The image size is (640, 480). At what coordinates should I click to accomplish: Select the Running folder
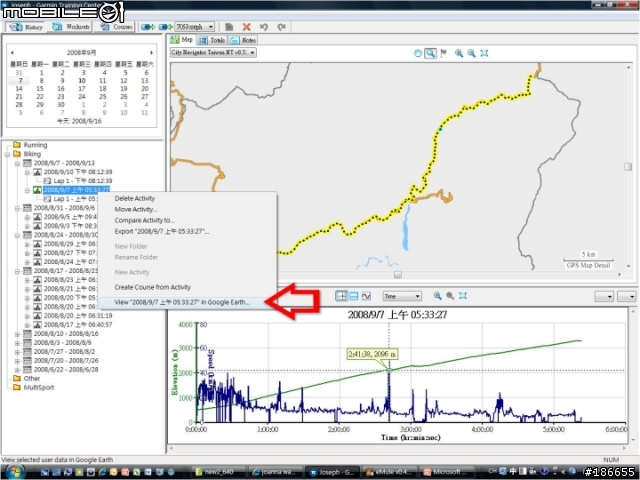point(35,145)
